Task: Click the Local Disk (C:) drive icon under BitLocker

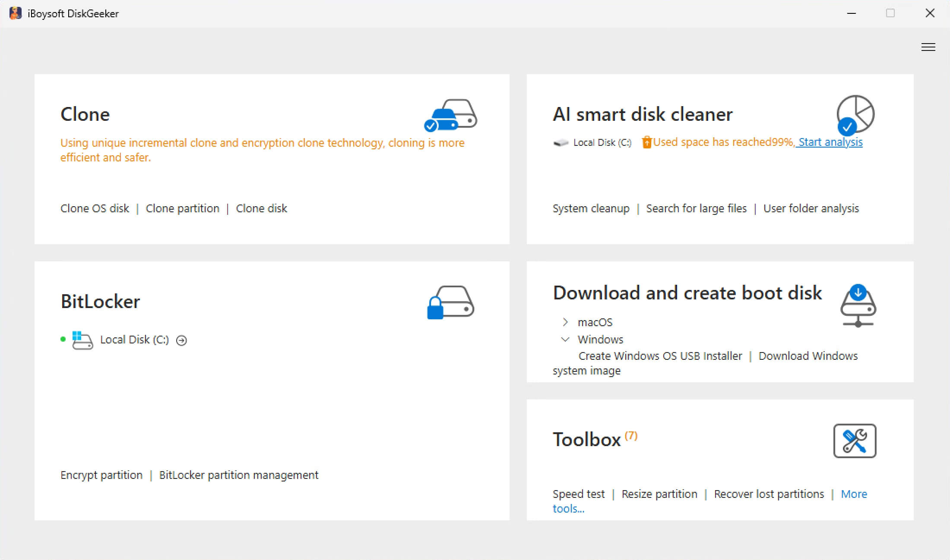Action: pyautogui.click(x=82, y=340)
